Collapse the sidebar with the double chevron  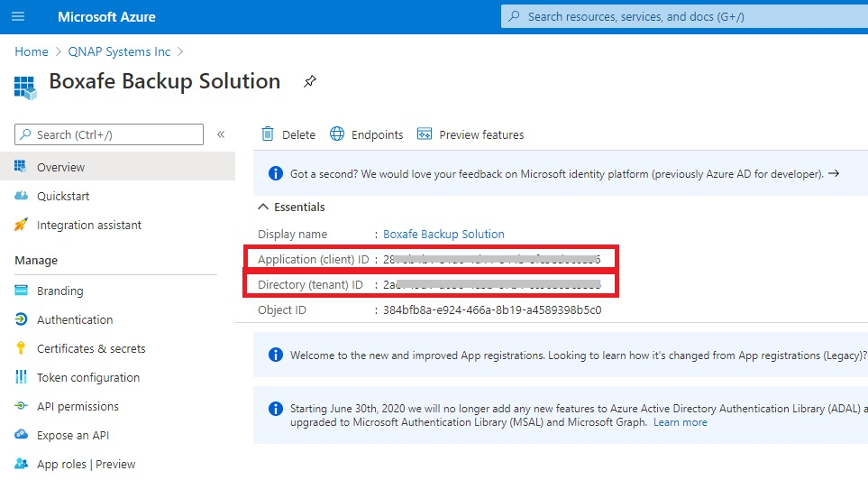(221, 134)
